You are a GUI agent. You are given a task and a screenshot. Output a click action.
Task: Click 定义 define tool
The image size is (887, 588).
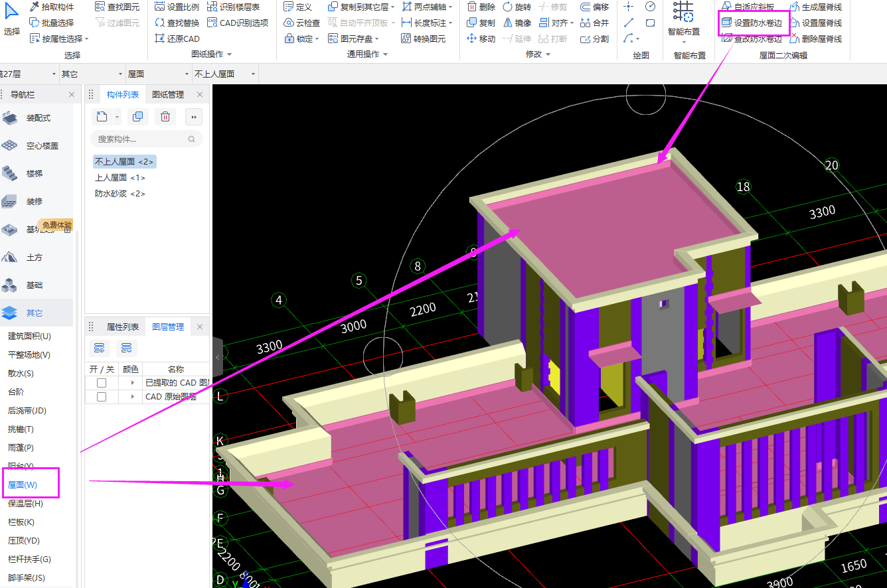click(297, 7)
